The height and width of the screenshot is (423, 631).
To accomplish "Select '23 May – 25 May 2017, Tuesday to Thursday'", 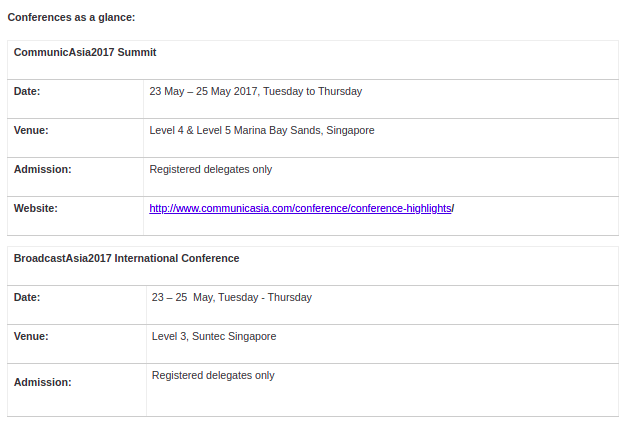I will click(256, 91).
